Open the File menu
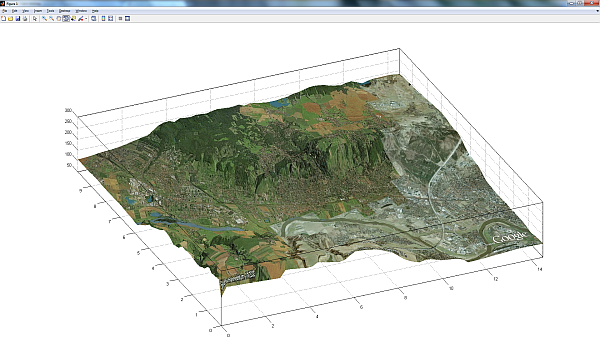This screenshot has width=600, height=363. tap(5, 11)
